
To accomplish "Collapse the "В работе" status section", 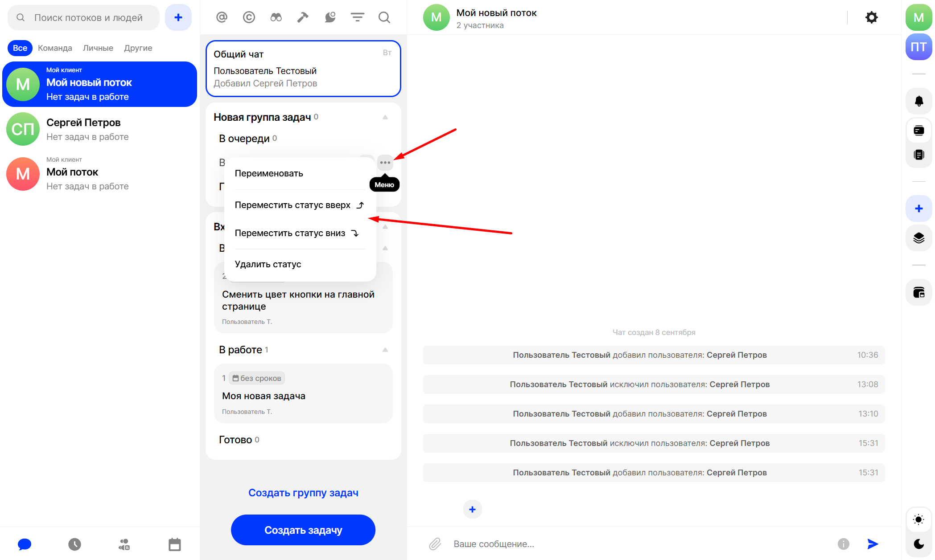I will [385, 350].
